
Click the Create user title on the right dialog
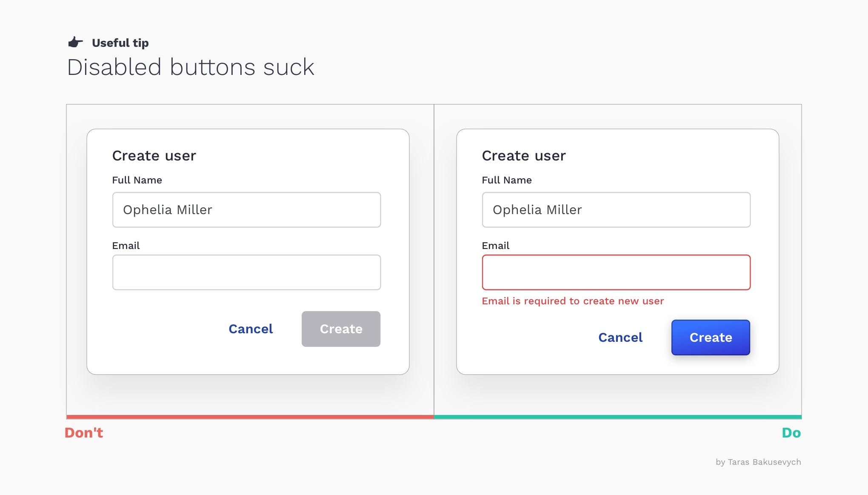[x=524, y=155]
